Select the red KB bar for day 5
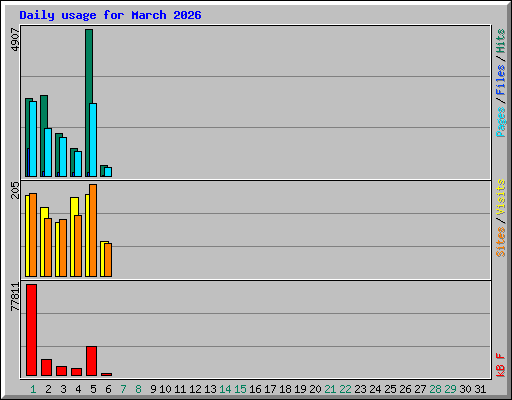512x400 pixels. point(91,361)
